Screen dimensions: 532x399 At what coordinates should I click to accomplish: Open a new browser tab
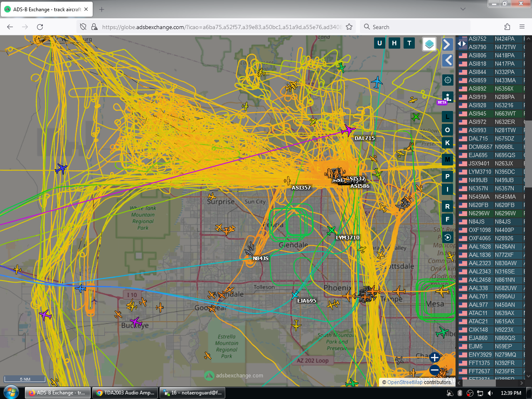(x=102, y=9)
